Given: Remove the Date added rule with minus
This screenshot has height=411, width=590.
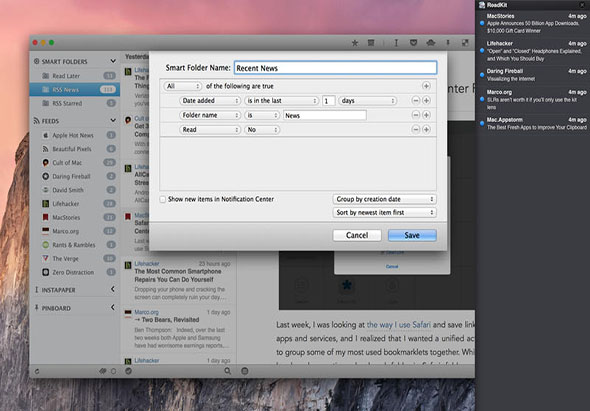Looking at the screenshot, I should [415, 100].
